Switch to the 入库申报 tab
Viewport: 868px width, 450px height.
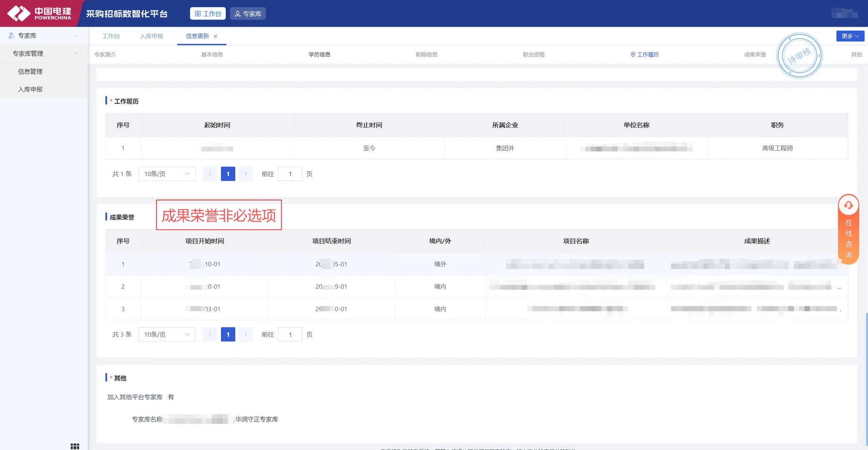(x=151, y=36)
